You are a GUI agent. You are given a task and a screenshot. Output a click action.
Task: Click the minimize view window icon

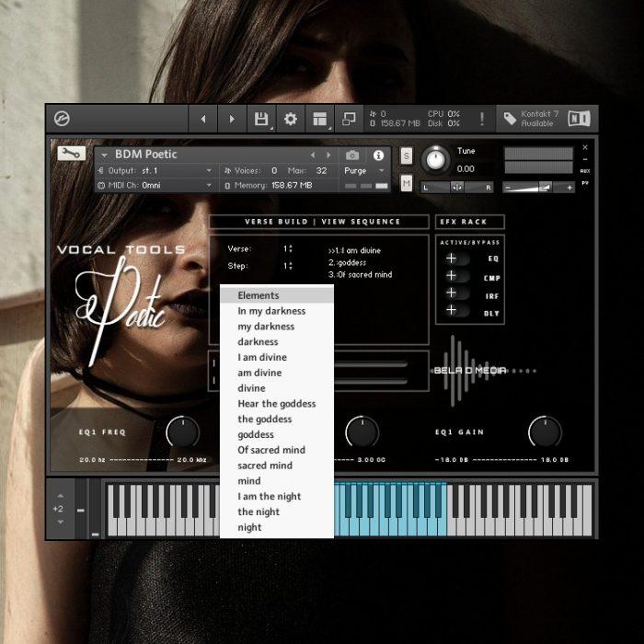[x=349, y=119]
